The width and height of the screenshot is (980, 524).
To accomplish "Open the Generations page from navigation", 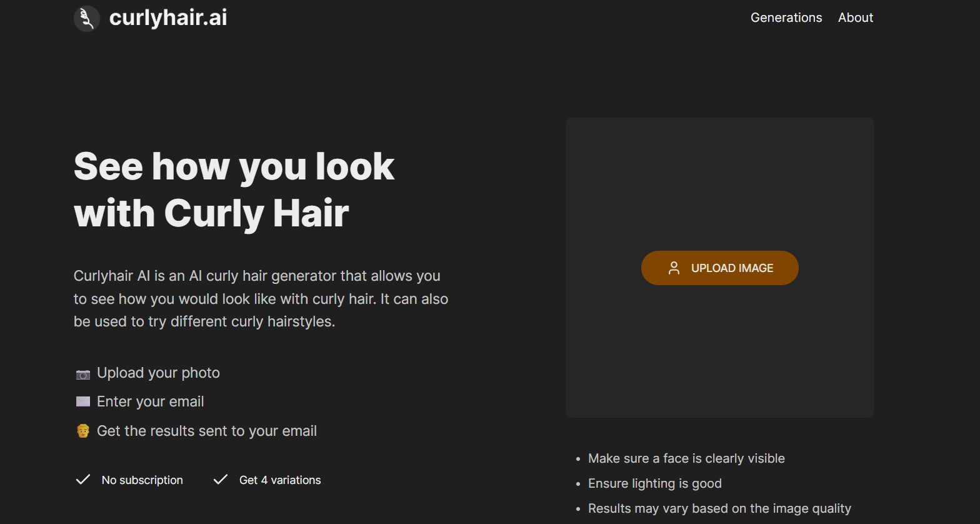I will 786,18.
